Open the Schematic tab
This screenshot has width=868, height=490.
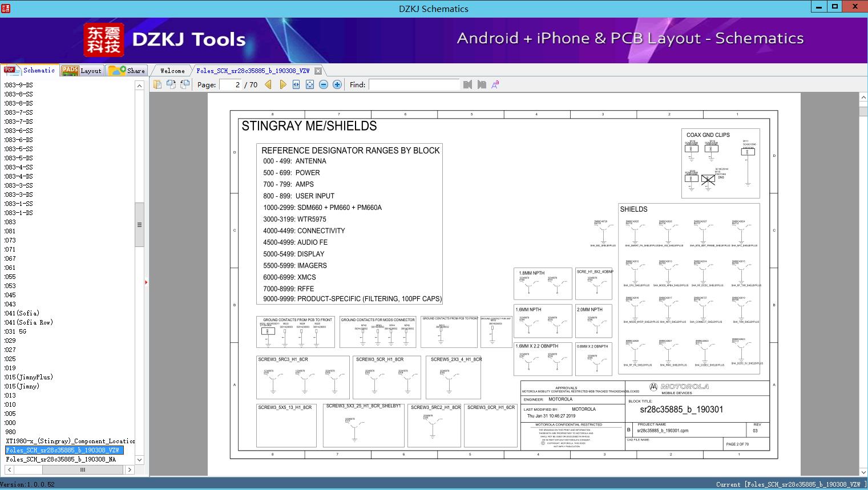pos(30,70)
